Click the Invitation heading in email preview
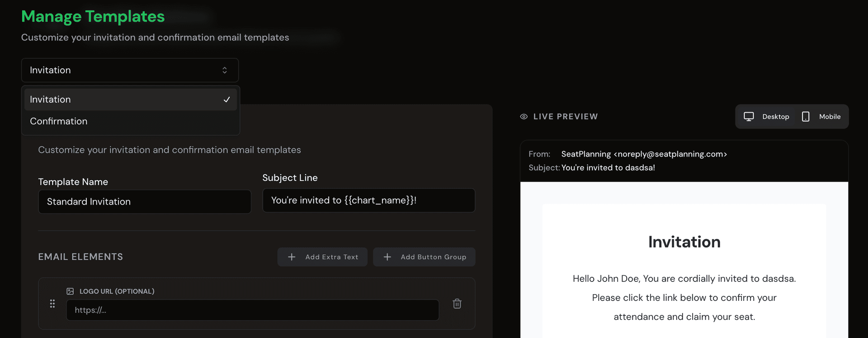This screenshot has height=338, width=868. coord(684,242)
